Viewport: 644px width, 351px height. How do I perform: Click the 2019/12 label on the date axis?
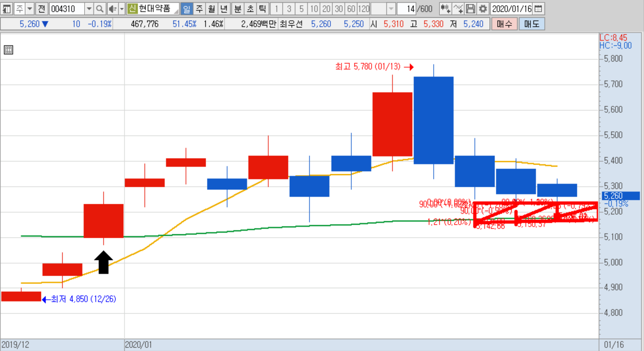pyautogui.click(x=15, y=345)
